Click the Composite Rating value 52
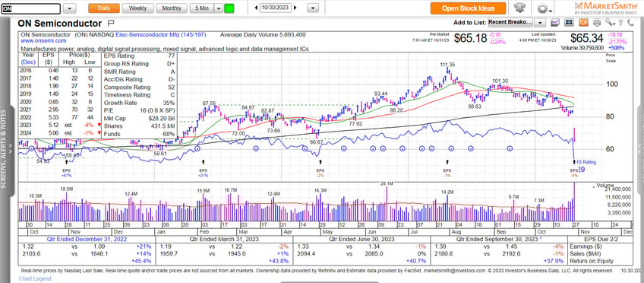 point(172,87)
